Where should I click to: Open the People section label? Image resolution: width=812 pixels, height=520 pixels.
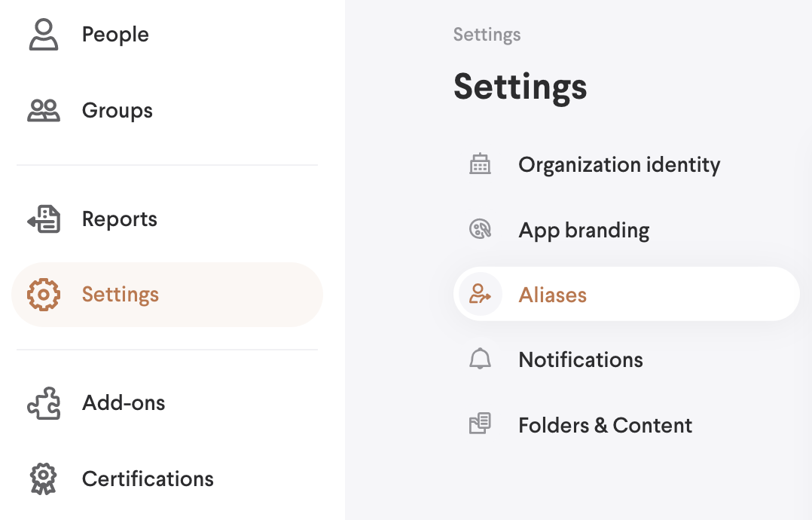(x=115, y=35)
